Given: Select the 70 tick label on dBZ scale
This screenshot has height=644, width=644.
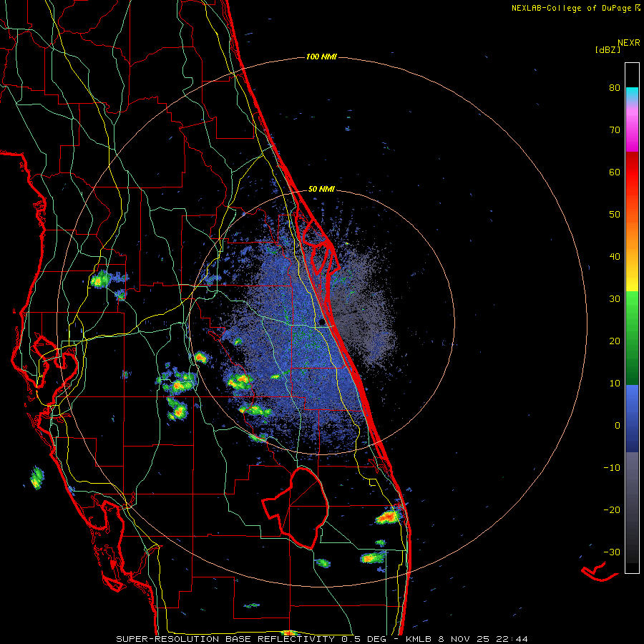Looking at the screenshot, I should (x=615, y=130).
